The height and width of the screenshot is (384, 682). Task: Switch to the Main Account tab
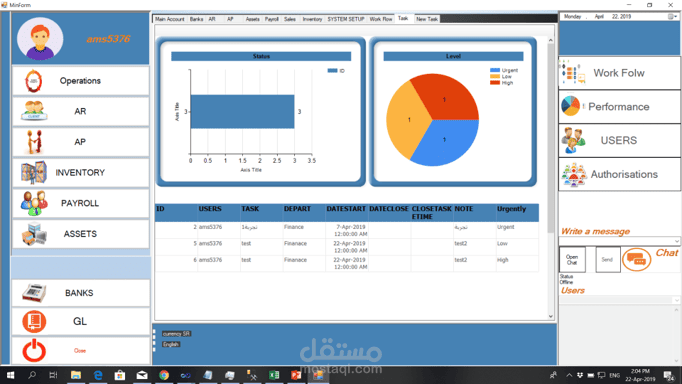click(170, 19)
